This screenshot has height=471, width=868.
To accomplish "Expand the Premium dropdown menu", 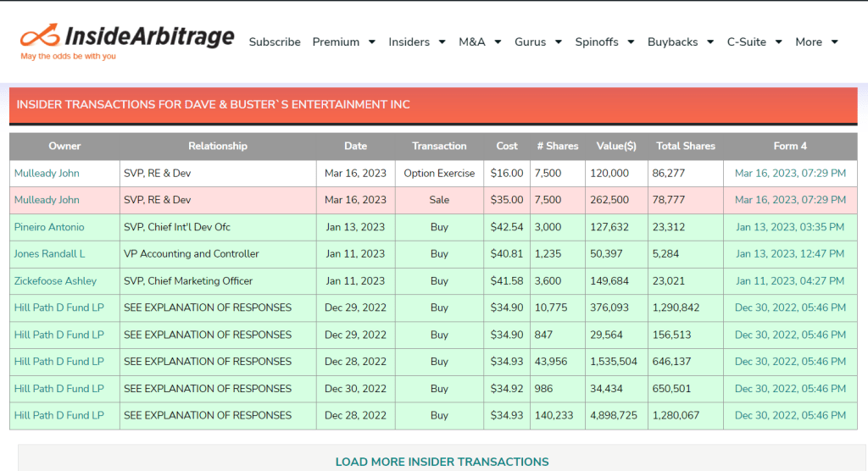I will 343,42.
